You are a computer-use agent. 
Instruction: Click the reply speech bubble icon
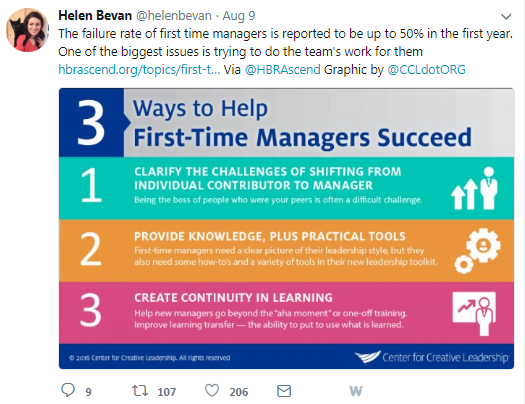click(x=68, y=390)
